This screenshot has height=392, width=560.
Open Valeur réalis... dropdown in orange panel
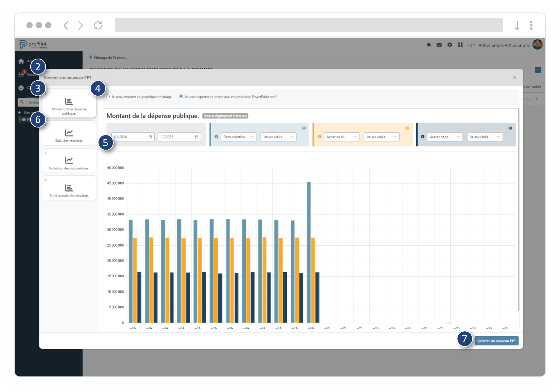coord(381,137)
